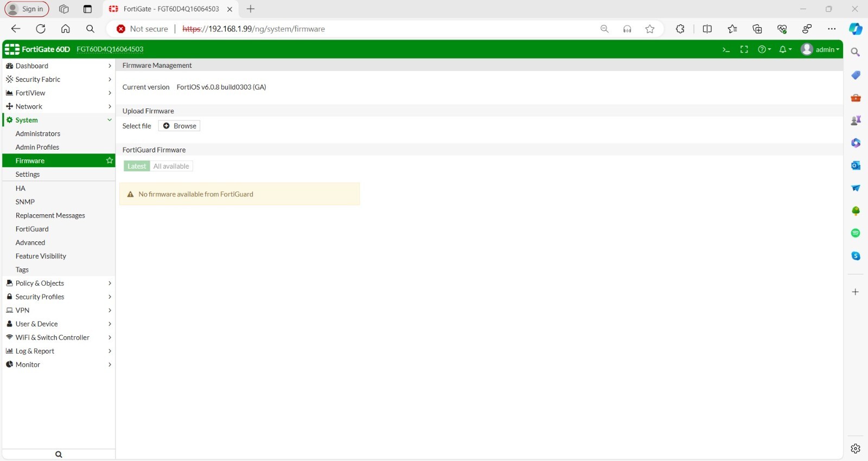This screenshot has height=461, width=868.
Task: Expand the Log & Report menu
Action: point(59,351)
